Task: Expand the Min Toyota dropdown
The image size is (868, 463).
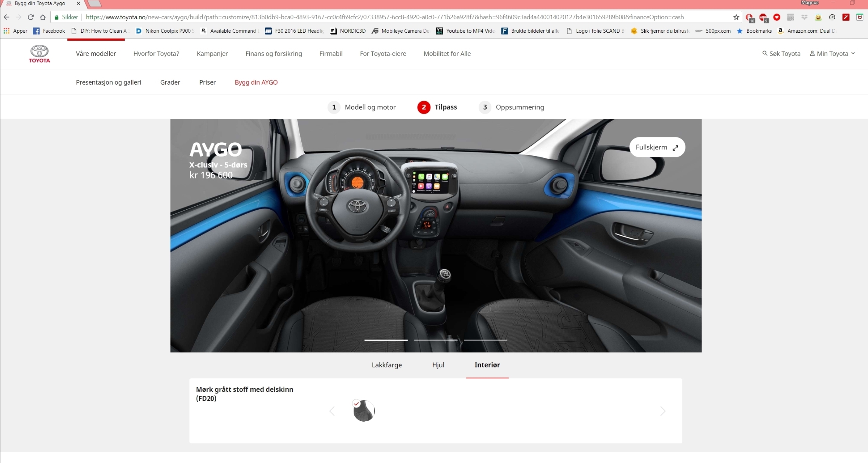Action: (x=832, y=54)
